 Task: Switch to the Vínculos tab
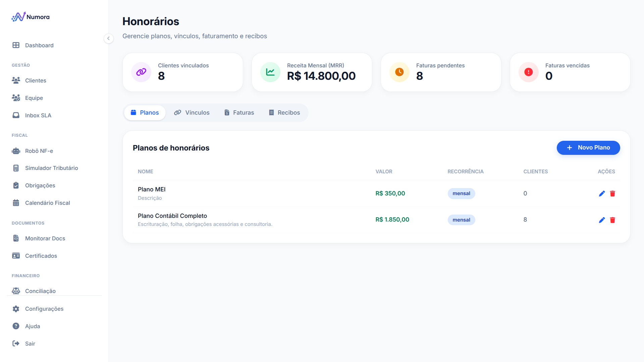click(x=192, y=113)
